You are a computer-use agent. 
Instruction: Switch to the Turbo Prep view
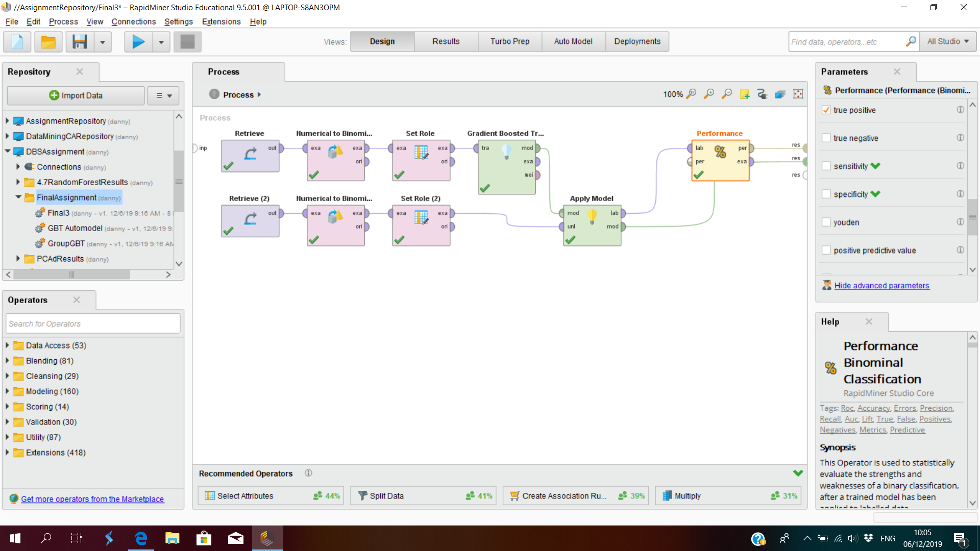click(x=510, y=42)
